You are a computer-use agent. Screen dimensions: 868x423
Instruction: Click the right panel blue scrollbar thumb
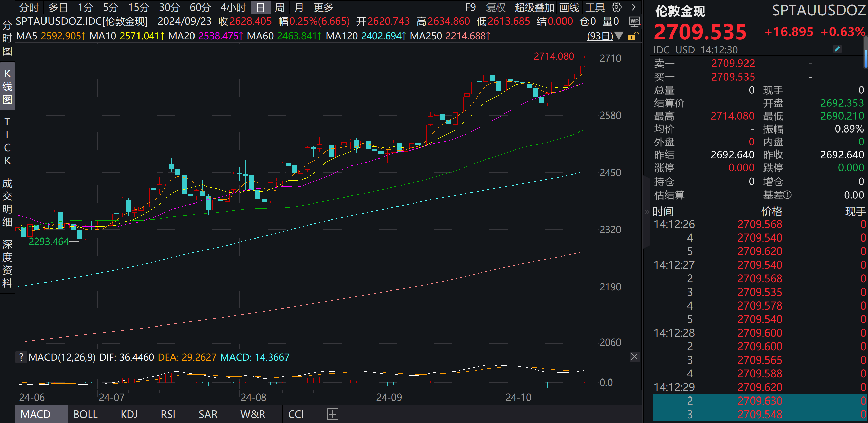(866, 58)
